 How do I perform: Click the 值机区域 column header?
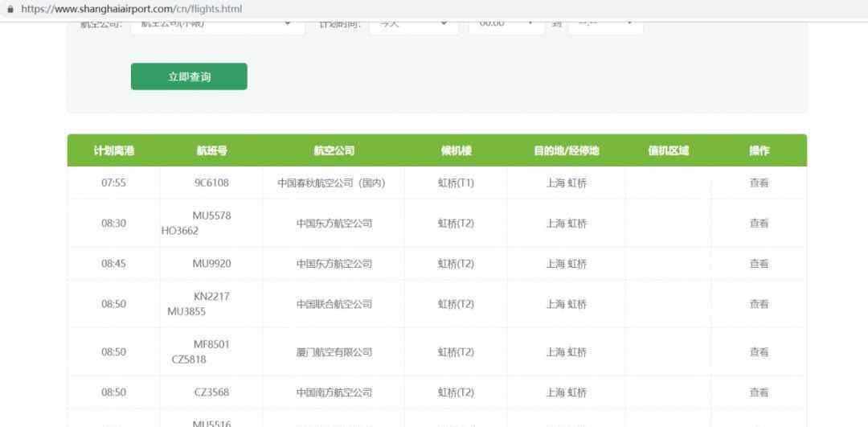(x=668, y=150)
